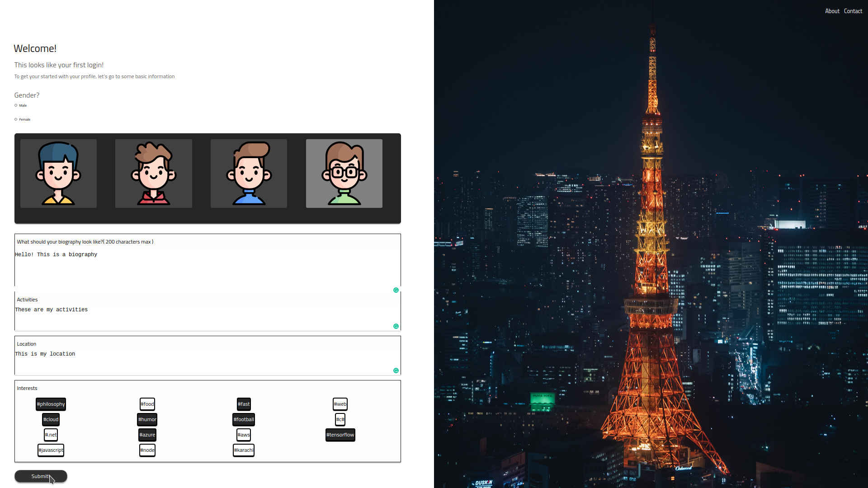
Task: Choose the curly-haired avatar with red hoodie
Action: click(154, 174)
